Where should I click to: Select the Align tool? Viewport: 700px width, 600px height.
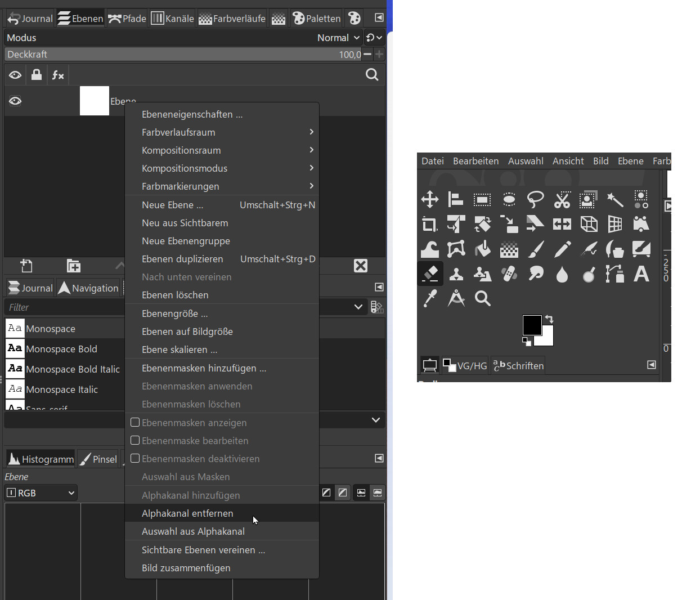(x=456, y=199)
